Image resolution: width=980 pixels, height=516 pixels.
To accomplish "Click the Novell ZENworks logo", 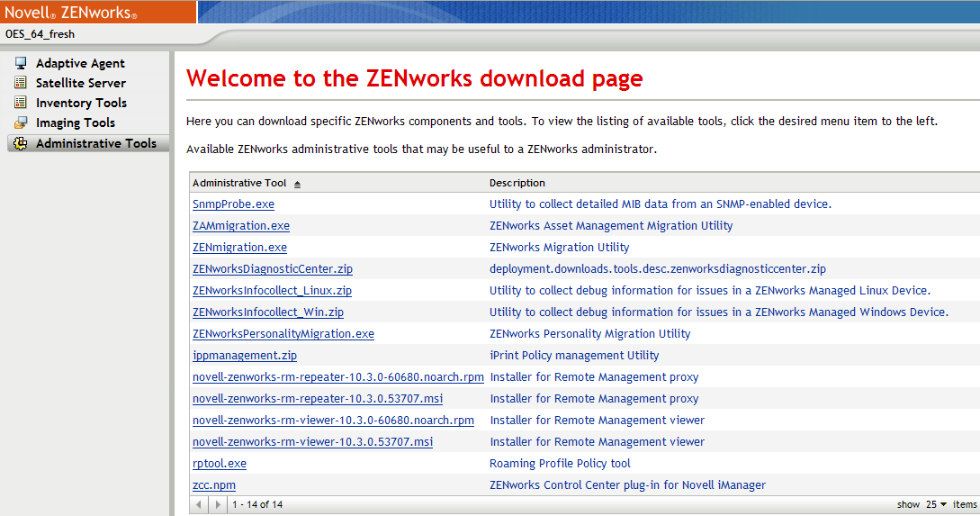I will tap(70, 12).
